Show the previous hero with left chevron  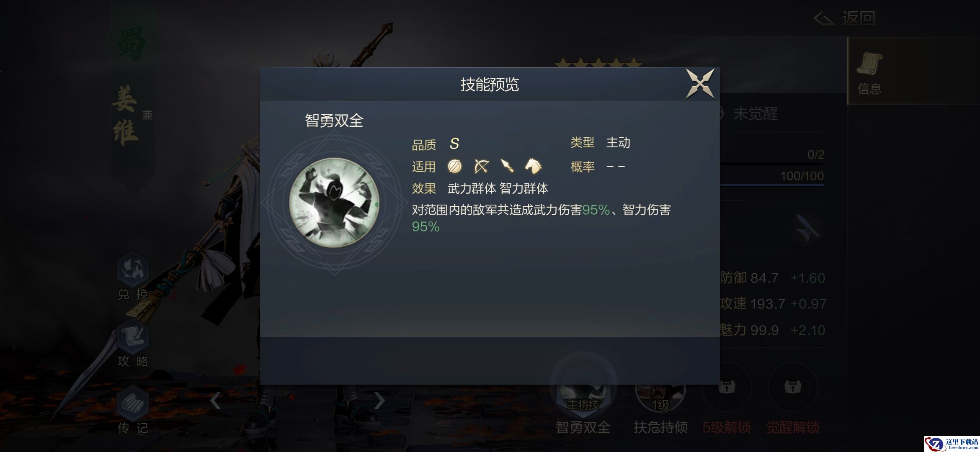215,401
